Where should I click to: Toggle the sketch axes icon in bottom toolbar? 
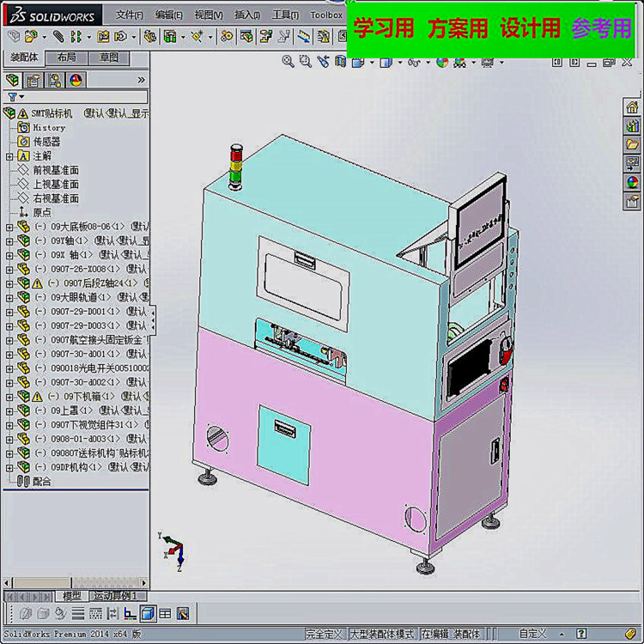pyautogui.click(x=131, y=614)
